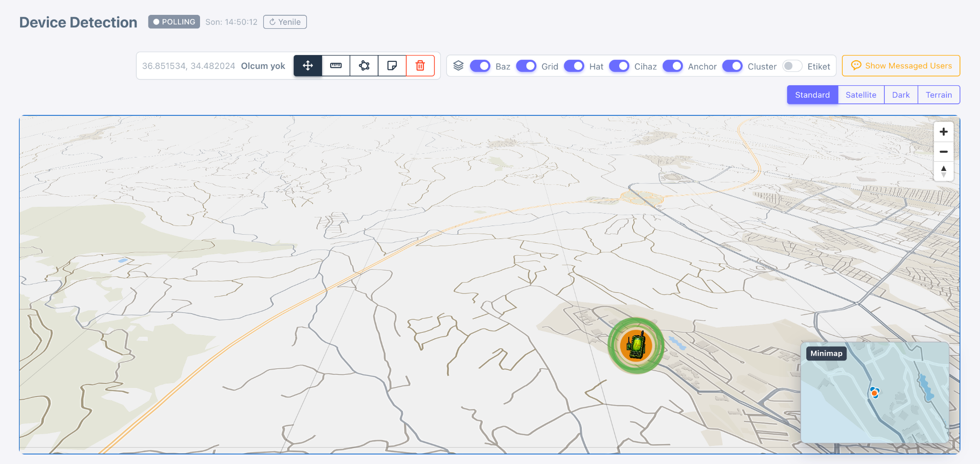Select the polygon area drawing tool

coord(364,66)
